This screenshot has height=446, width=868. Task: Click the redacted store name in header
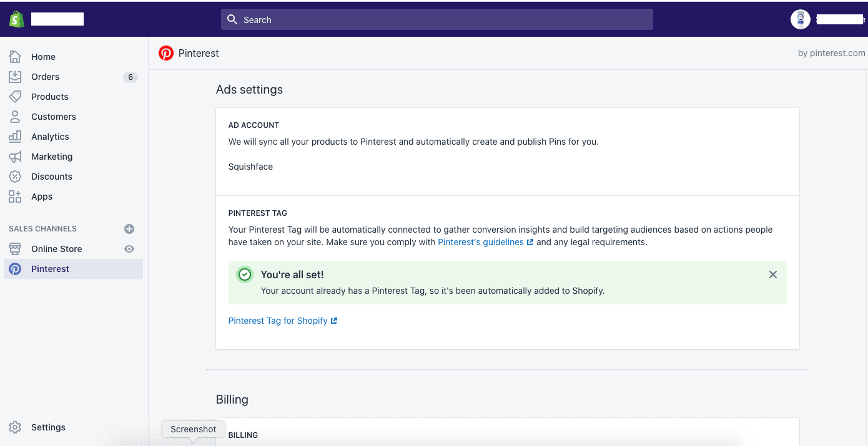click(x=57, y=19)
